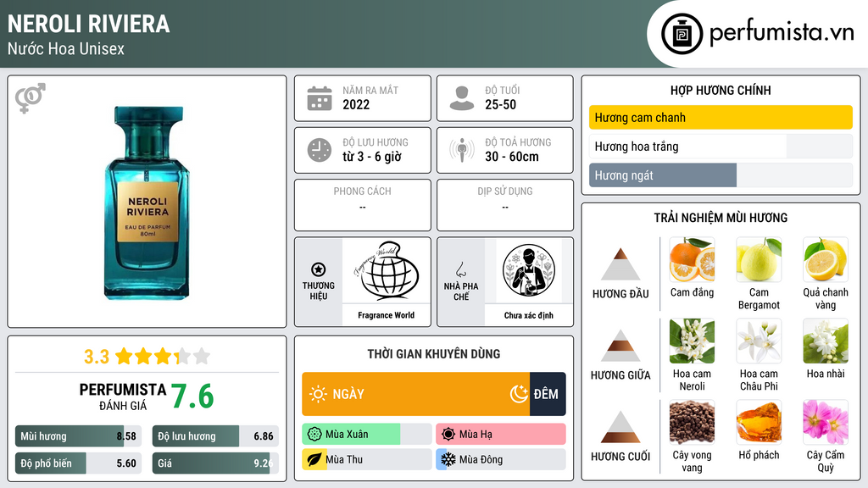Click the THỜI GIAN KHUYÊN DÙNG heading
Image resolution: width=868 pixels, height=488 pixels.
pos(434,354)
